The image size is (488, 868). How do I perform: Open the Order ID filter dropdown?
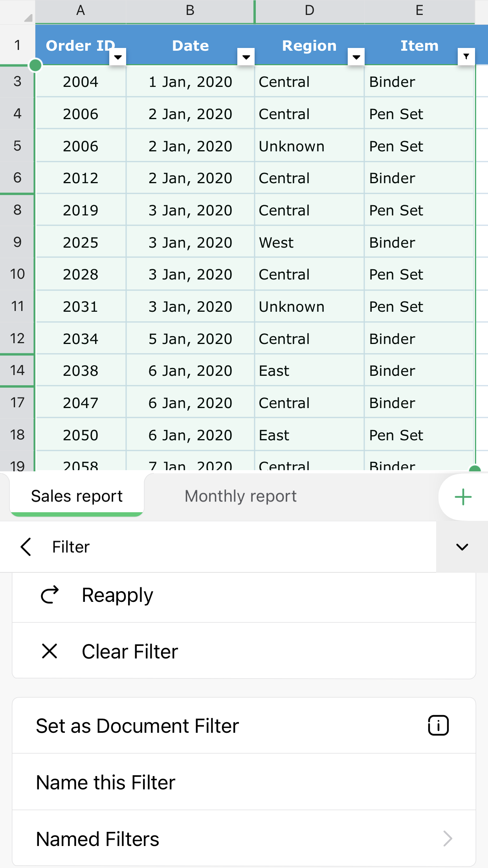(x=118, y=57)
